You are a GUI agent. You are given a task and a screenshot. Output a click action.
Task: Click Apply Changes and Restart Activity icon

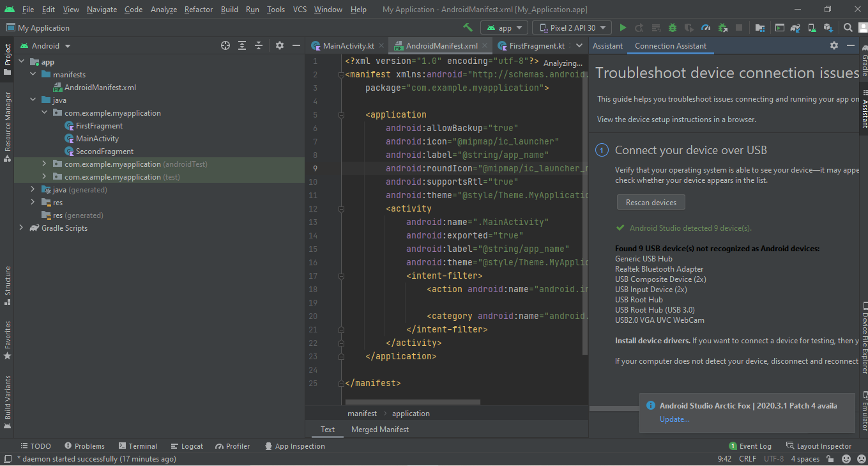(x=639, y=27)
